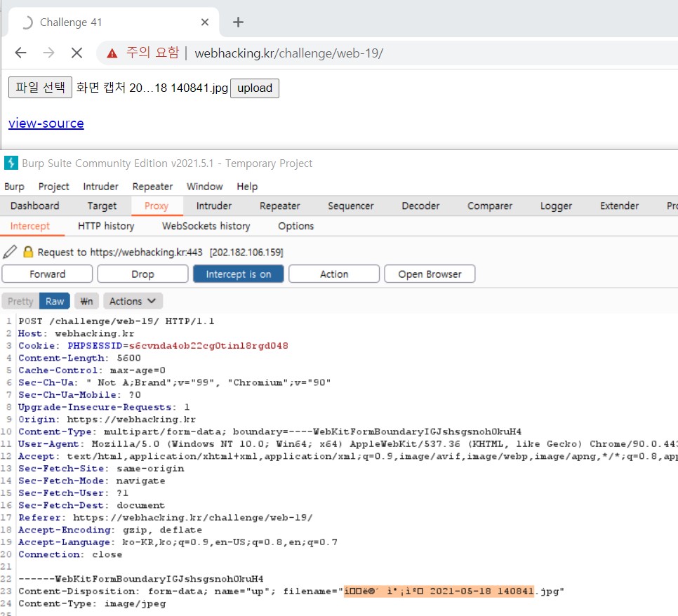Image resolution: width=678 pixels, height=616 pixels.
Task: Click the Referer header line
Action: (166, 518)
